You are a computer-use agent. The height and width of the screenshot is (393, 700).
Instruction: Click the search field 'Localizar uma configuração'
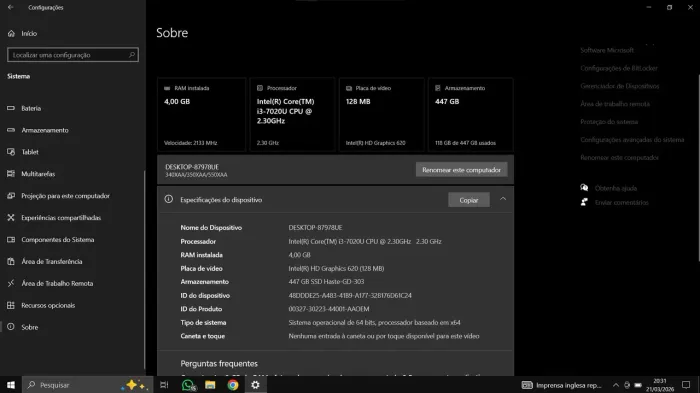pos(73,55)
